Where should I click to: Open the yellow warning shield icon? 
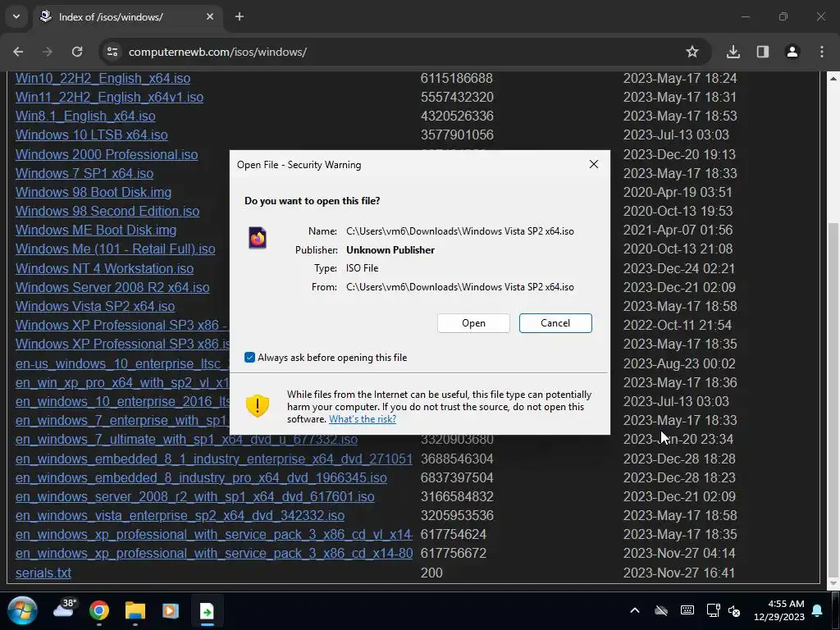[x=257, y=405]
